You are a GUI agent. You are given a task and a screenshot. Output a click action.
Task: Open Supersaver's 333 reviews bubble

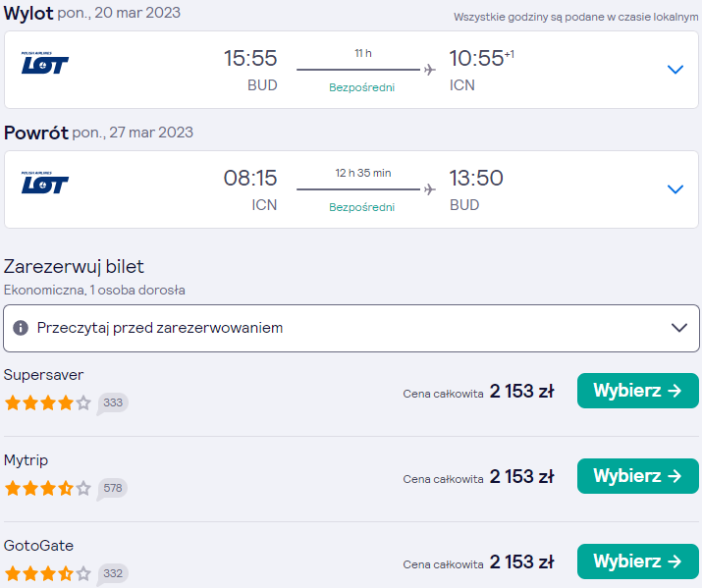tap(112, 403)
